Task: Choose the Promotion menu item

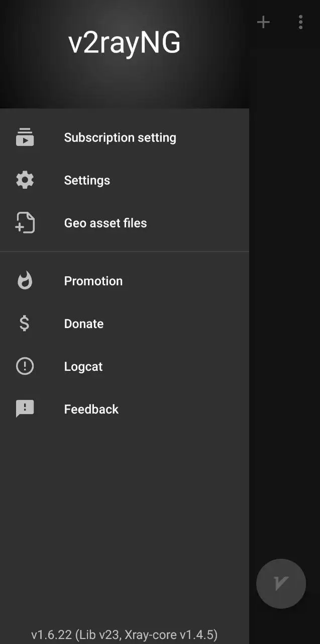Action: point(125,281)
